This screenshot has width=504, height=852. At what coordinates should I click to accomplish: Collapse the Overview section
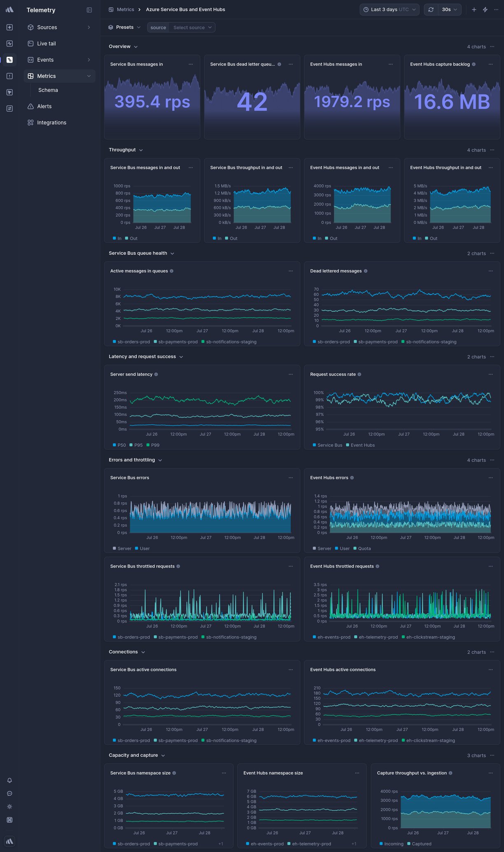coord(136,47)
